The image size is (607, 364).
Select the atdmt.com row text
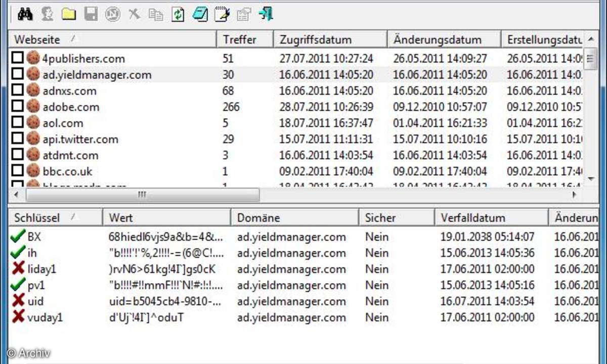70,155
